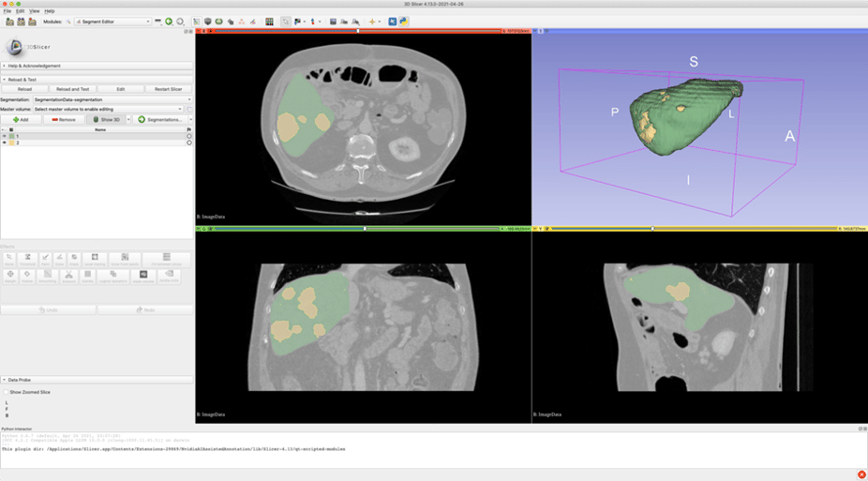The width and height of the screenshot is (868, 481).
Task: Click the layout selection toolbar icon
Action: tap(269, 22)
